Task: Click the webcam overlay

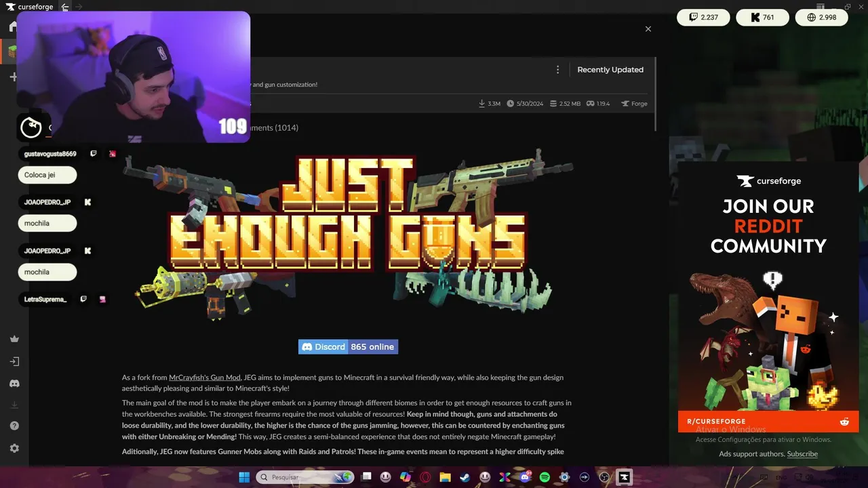Action: tap(133, 77)
